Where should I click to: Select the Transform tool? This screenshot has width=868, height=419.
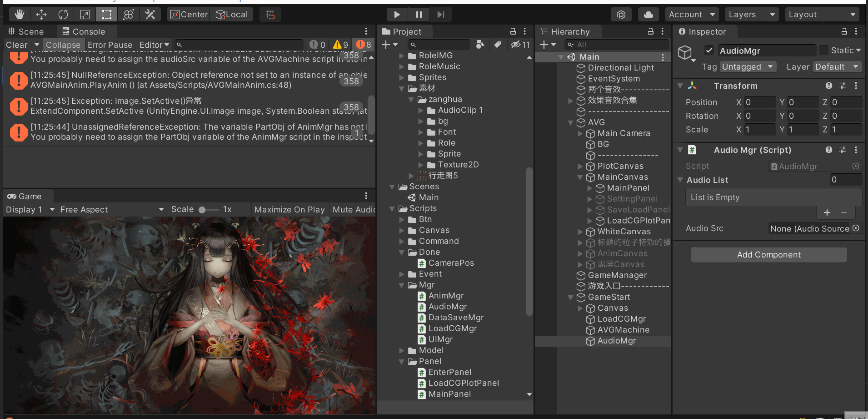coord(129,15)
